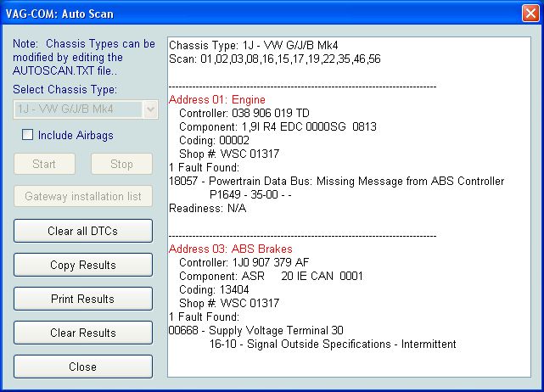Screen dimensions: 544x392
Task: Click '16-10 - Signal Outside Specifications' line
Action: pos(333,344)
